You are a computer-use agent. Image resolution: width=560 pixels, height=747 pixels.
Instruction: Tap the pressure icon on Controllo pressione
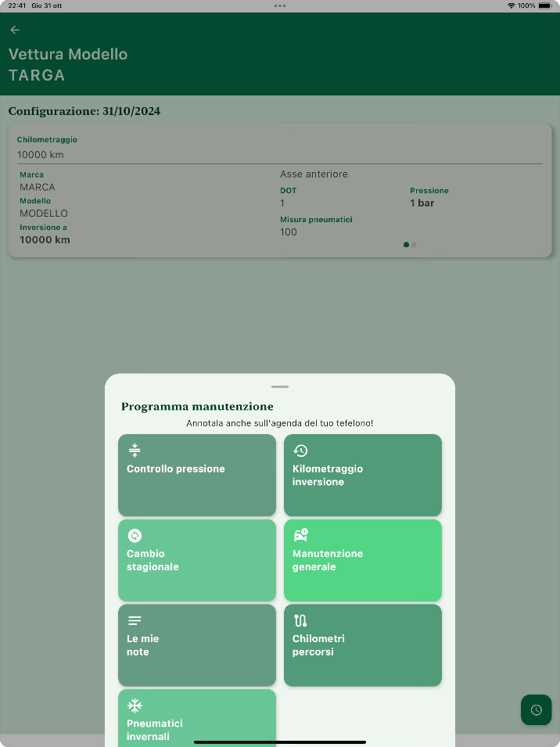pos(135,450)
